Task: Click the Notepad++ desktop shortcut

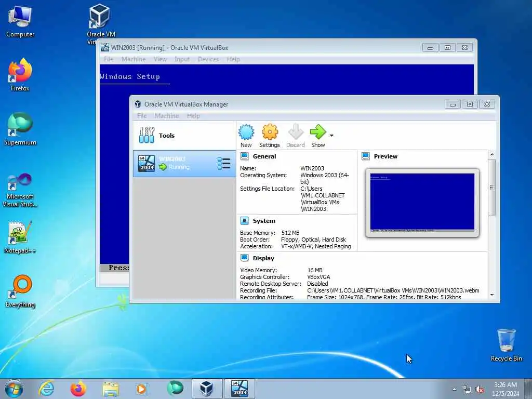Action: 20,237
